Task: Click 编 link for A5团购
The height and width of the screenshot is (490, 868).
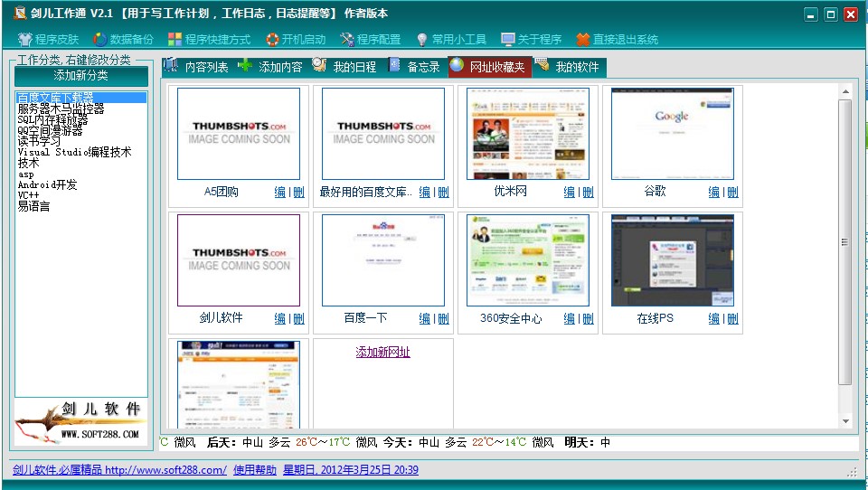Action: 280,193
